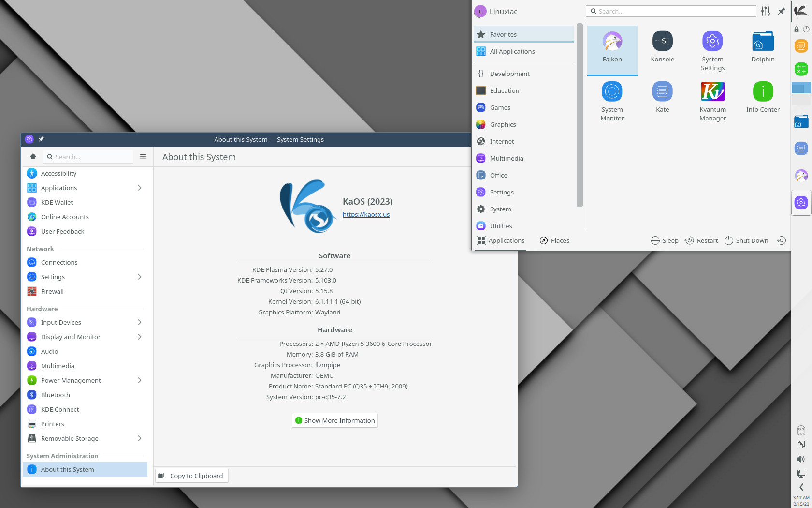Open the Graphics category
Screen dimensions: 812x508
523,124
